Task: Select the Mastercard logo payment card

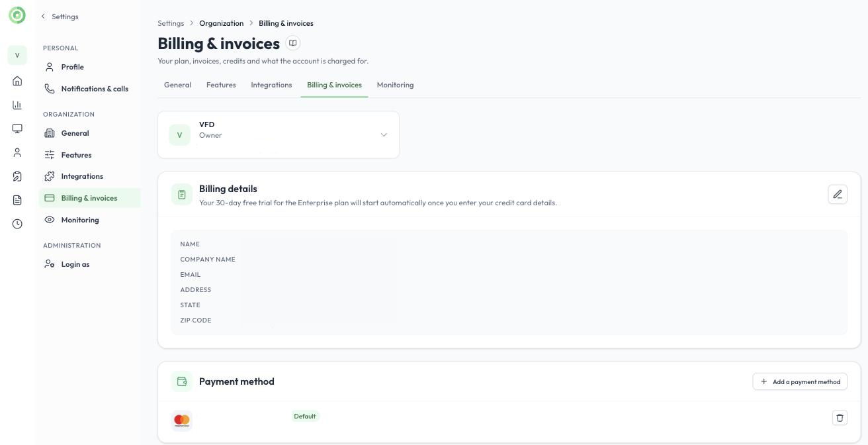Action: point(182,420)
